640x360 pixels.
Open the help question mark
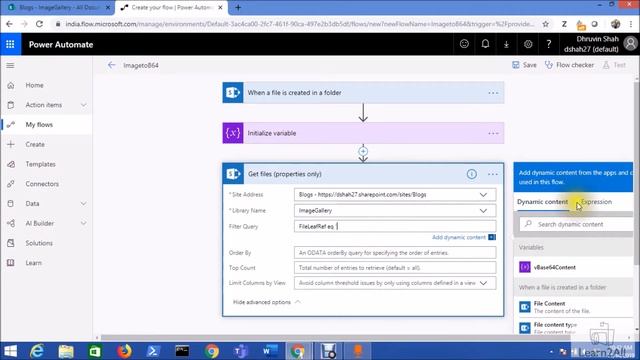tap(549, 44)
